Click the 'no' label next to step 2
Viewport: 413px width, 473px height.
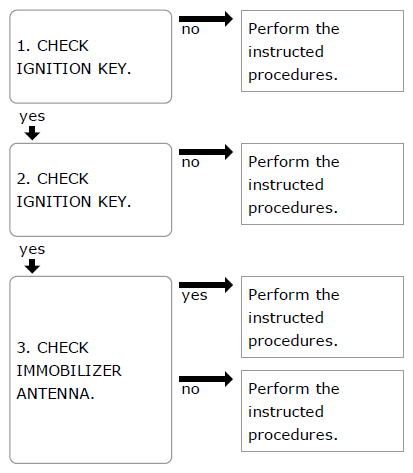[191, 163]
